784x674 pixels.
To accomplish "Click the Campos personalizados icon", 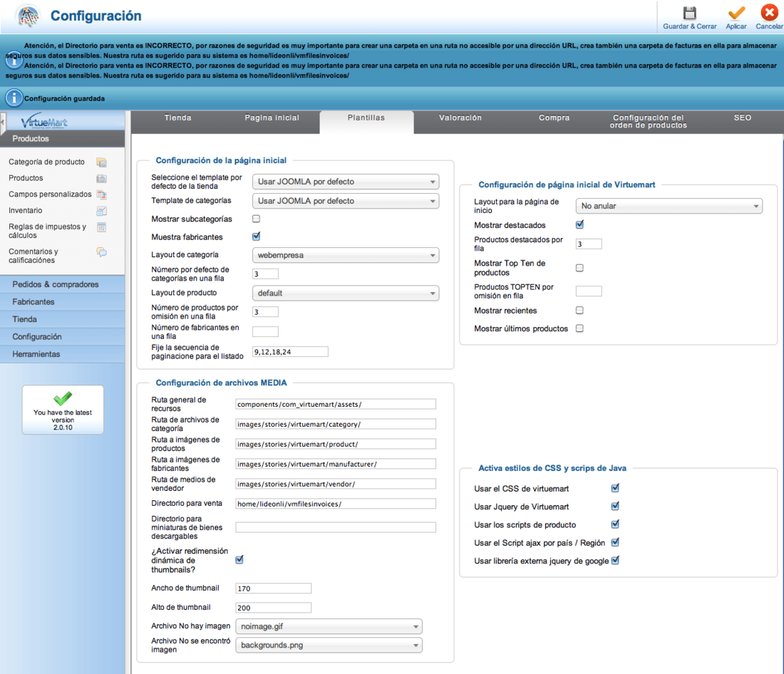I will coord(101,195).
